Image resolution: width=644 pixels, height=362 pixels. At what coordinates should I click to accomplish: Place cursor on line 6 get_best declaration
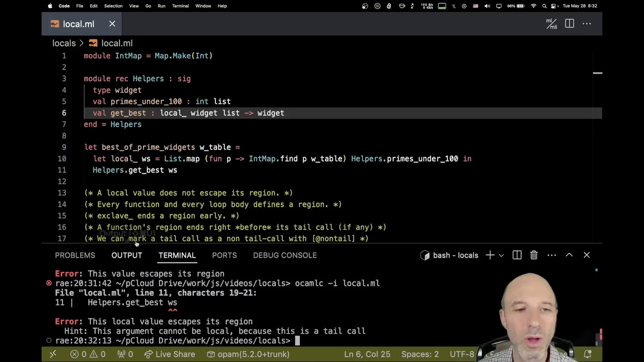[x=188, y=113]
